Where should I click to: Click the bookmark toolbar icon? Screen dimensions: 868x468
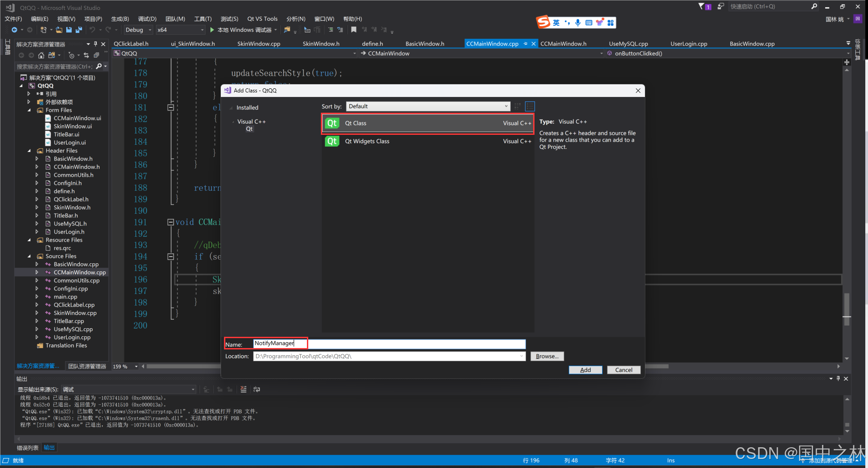[354, 30]
